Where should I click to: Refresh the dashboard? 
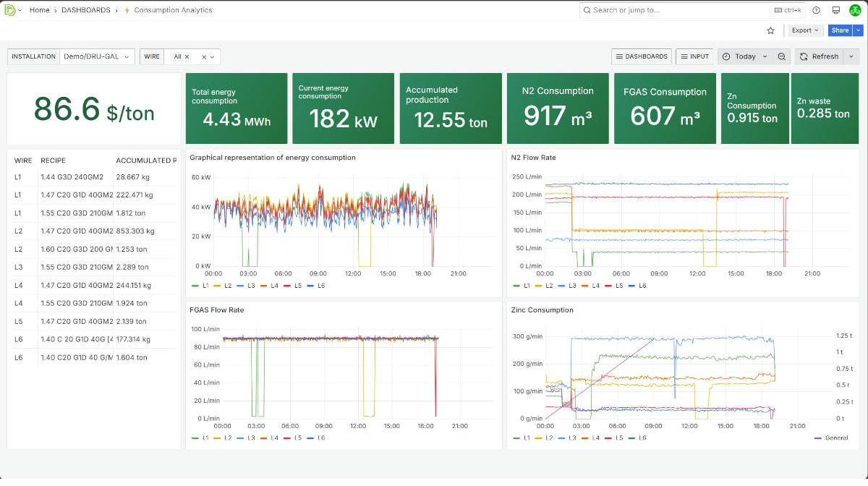819,56
